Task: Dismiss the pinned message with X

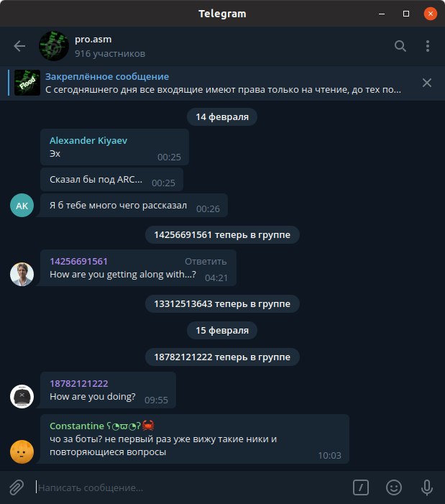Action: click(427, 83)
